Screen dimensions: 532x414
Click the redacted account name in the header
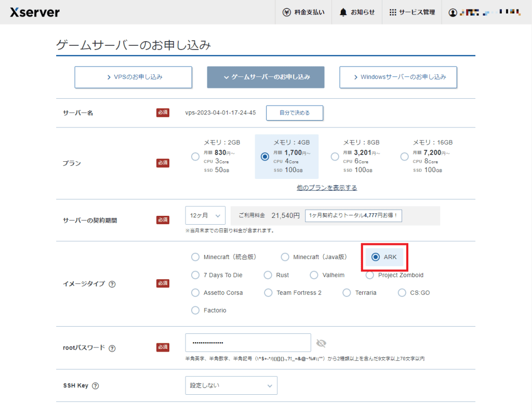pyautogui.click(x=490, y=12)
